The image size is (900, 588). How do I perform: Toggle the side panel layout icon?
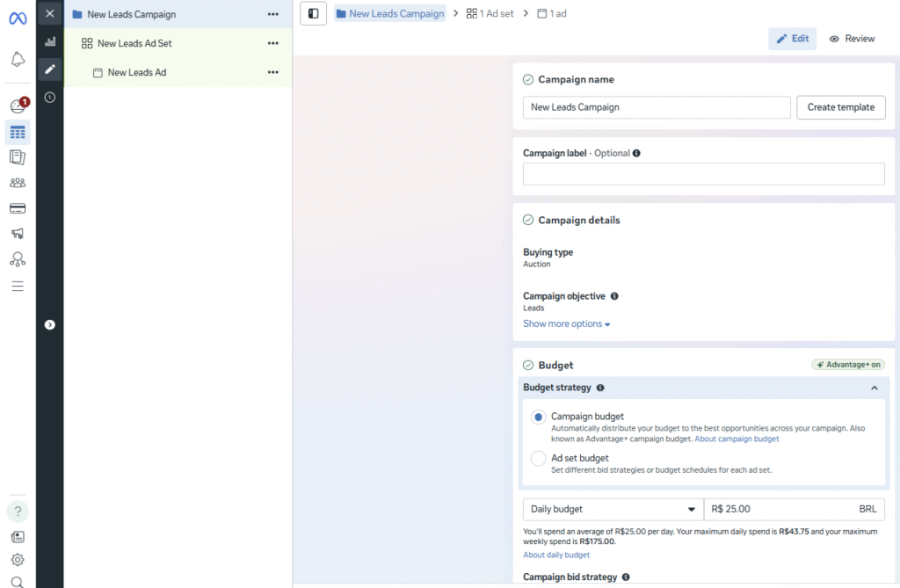pyautogui.click(x=314, y=13)
